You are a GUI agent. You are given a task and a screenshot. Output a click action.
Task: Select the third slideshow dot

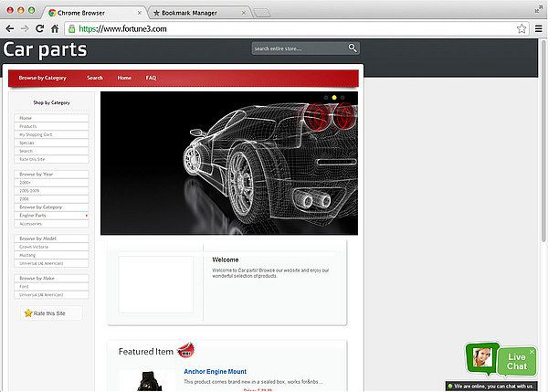coord(342,97)
